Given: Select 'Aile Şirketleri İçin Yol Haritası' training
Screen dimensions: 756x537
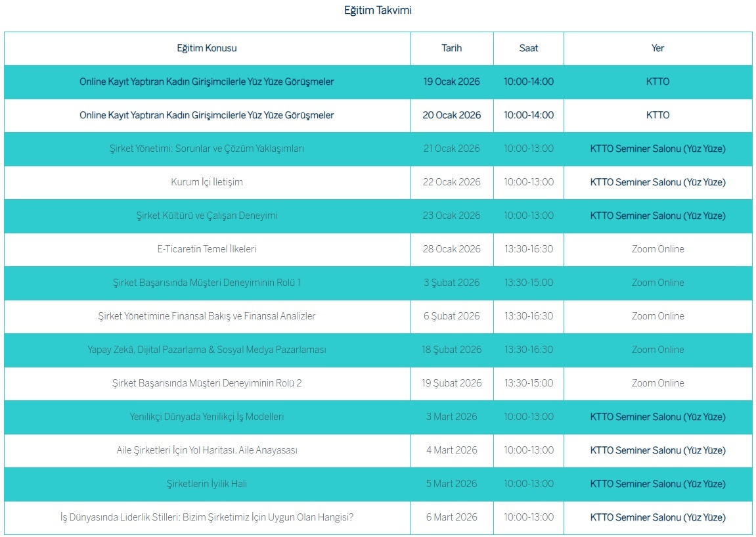Looking at the screenshot, I should click(207, 450).
